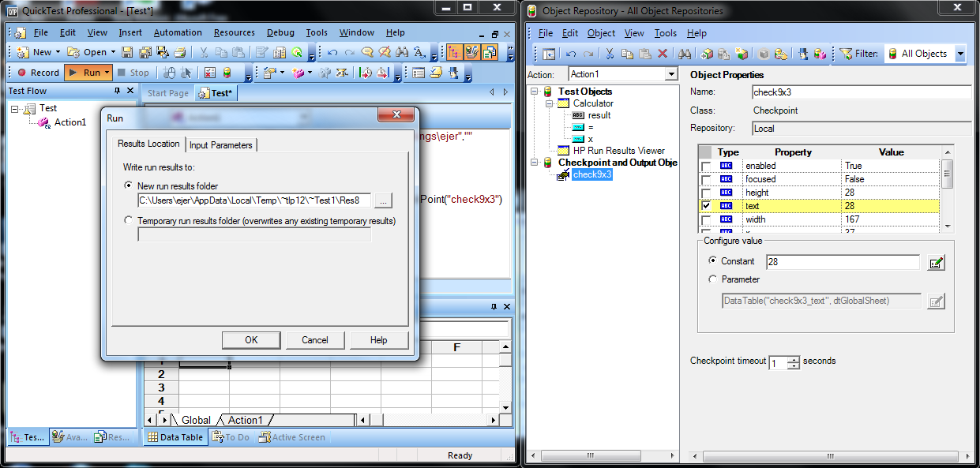
Task: Click OK in the Run dialog
Action: 251,340
